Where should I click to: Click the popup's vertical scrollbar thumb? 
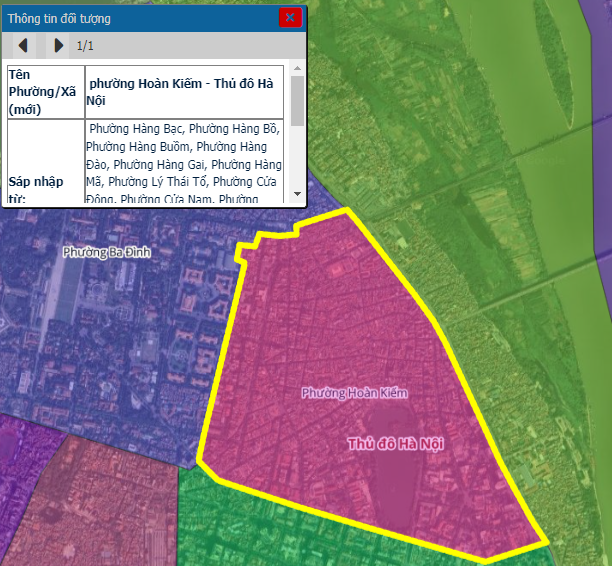click(x=297, y=101)
